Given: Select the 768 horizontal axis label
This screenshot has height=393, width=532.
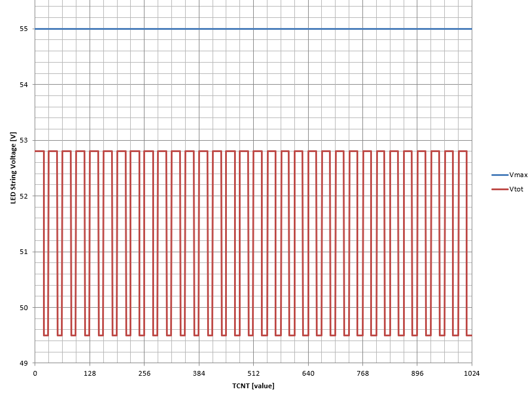Looking at the screenshot, I should 362,373.
